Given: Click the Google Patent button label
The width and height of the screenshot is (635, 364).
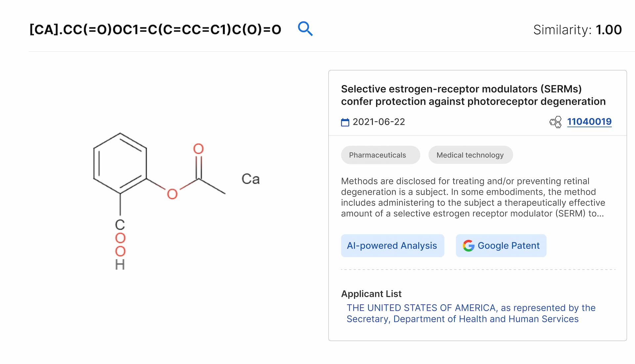Looking at the screenshot, I should click(508, 246).
